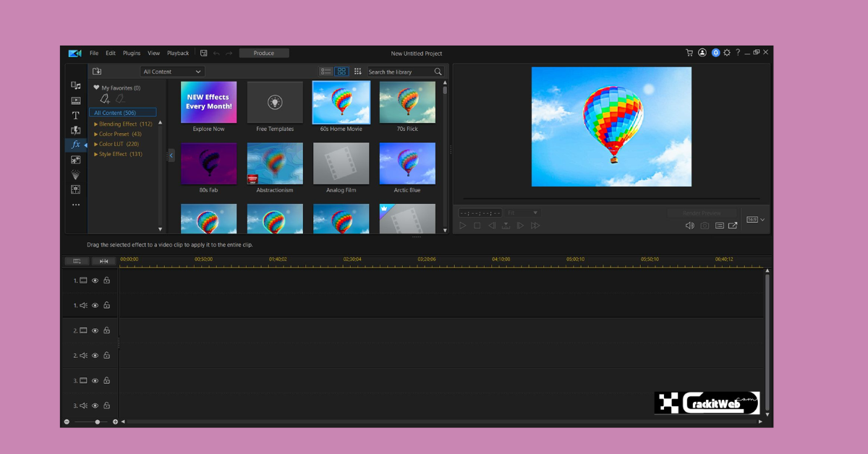Open the Transition Room in the left sidebar
The width and height of the screenshot is (868, 454).
pyautogui.click(x=75, y=129)
